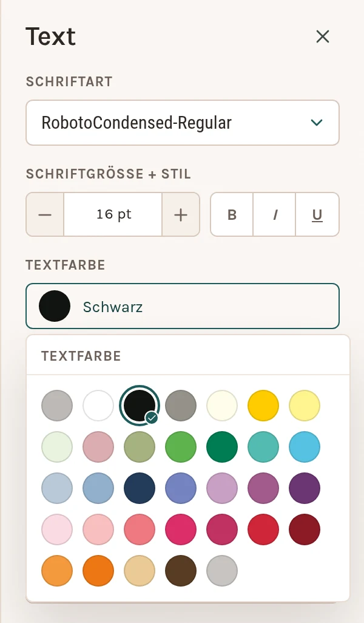Pick the dark burgundy red swatch
The width and height of the screenshot is (364, 623).
coord(305,529)
